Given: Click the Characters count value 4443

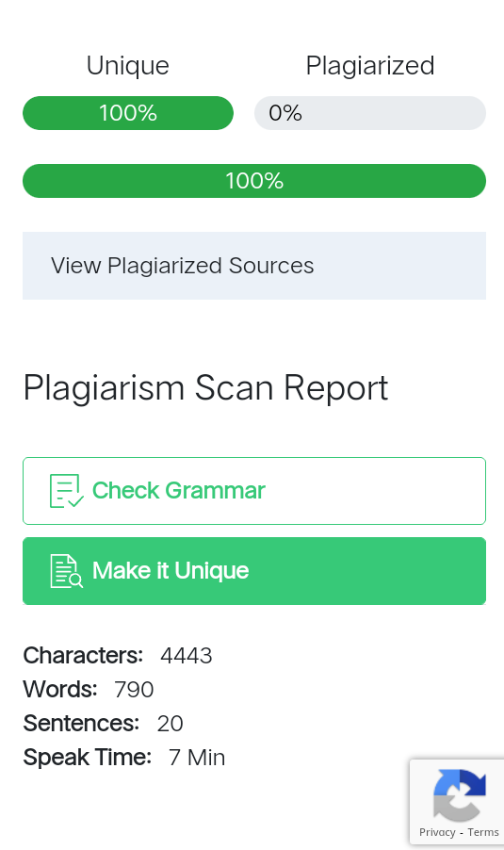Looking at the screenshot, I should [x=186, y=656].
